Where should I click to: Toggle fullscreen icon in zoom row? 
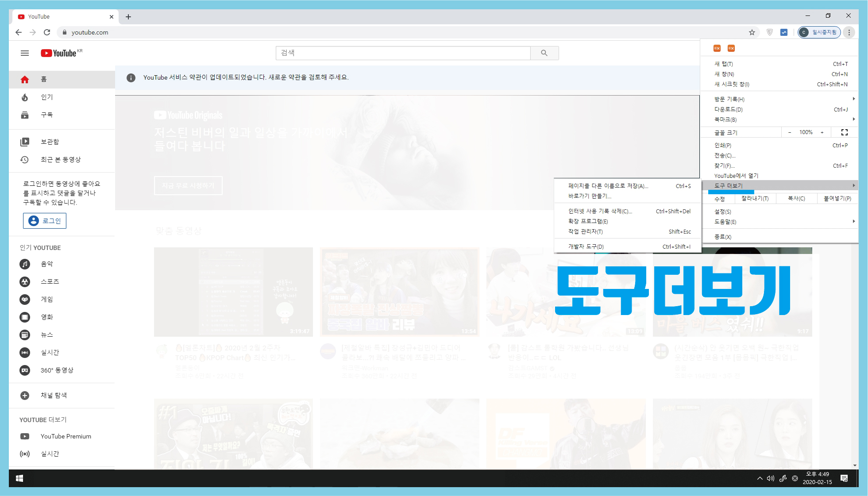tap(844, 132)
